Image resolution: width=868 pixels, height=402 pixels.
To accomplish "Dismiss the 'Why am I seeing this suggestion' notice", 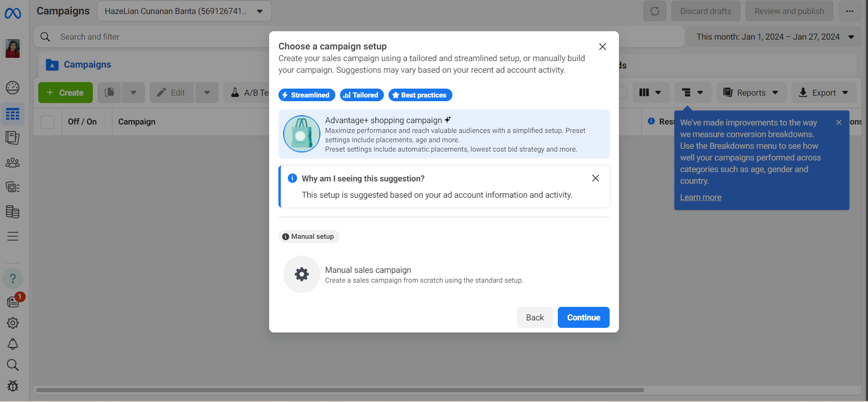I will pos(596,178).
